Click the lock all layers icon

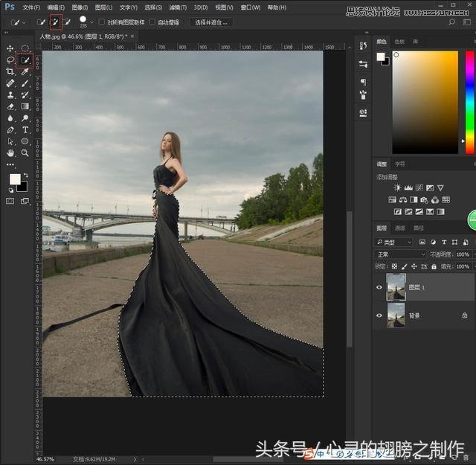[x=434, y=266]
